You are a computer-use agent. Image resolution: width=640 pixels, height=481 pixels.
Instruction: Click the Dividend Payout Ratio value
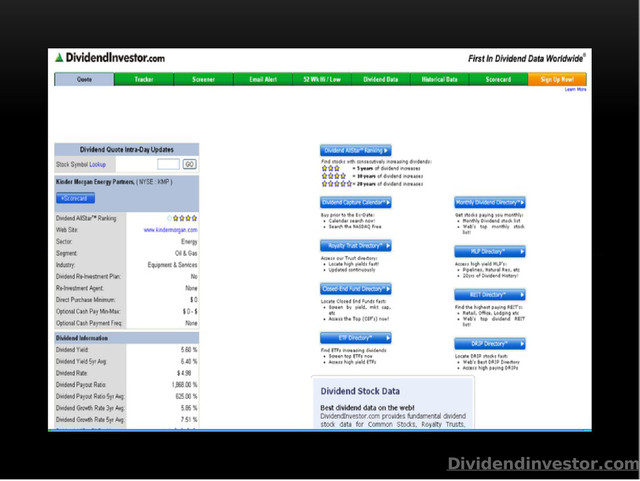coord(184,385)
